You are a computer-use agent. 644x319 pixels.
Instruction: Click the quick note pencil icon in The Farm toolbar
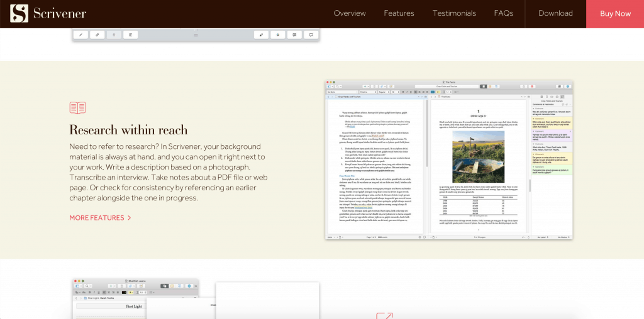pos(391,87)
